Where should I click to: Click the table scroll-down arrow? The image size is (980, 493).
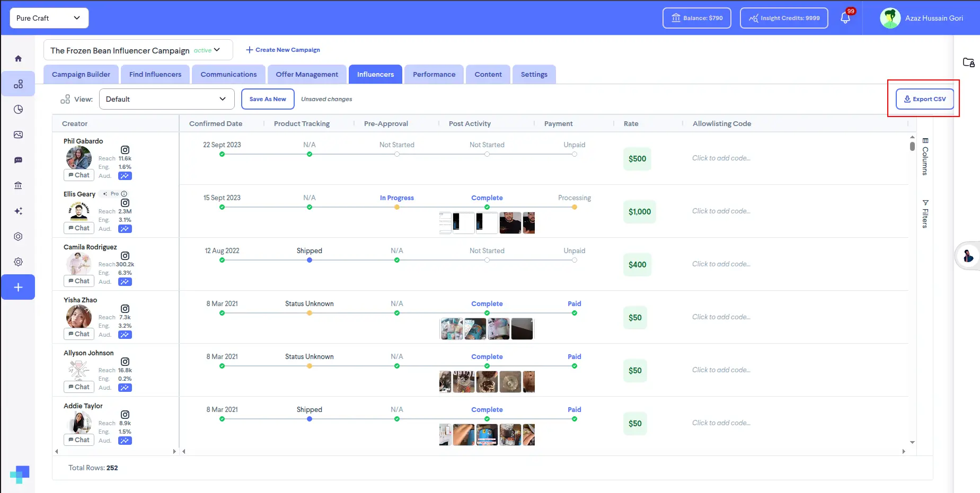(912, 442)
